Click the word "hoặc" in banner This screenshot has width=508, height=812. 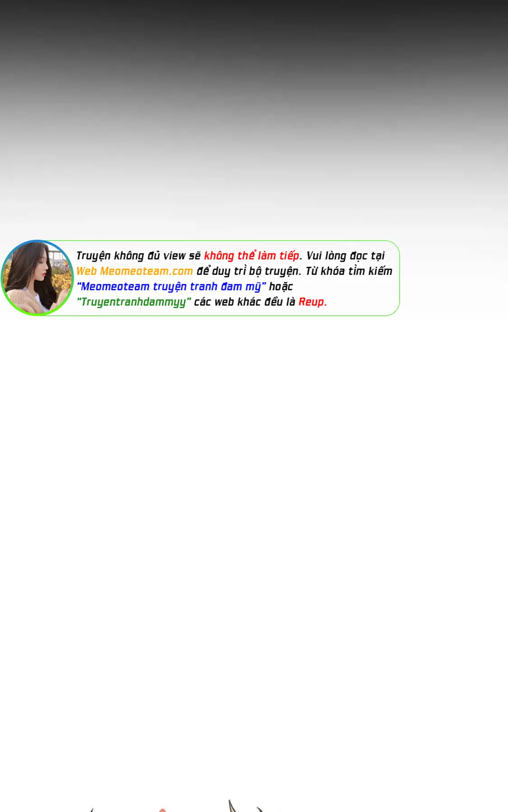(x=281, y=286)
